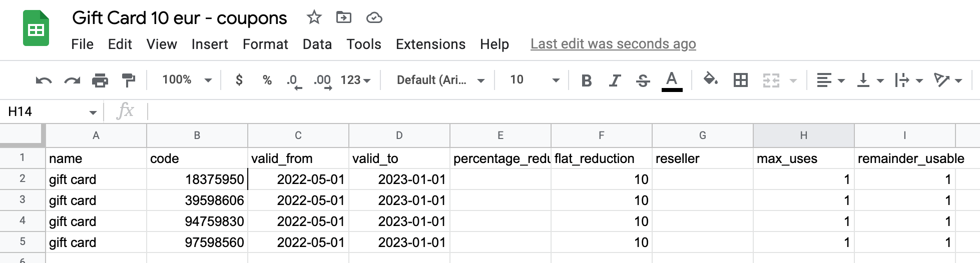The width and height of the screenshot is (980, 263).
Task: Star the Gift Card document
Action: [x=314, y=18]
